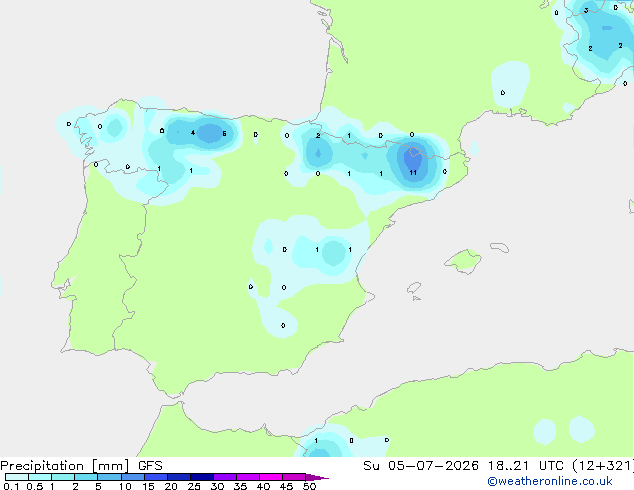Click the 15–20 mm legend color swatch
634x490 pixels.
pyautogui.click(x=156, y=477)
